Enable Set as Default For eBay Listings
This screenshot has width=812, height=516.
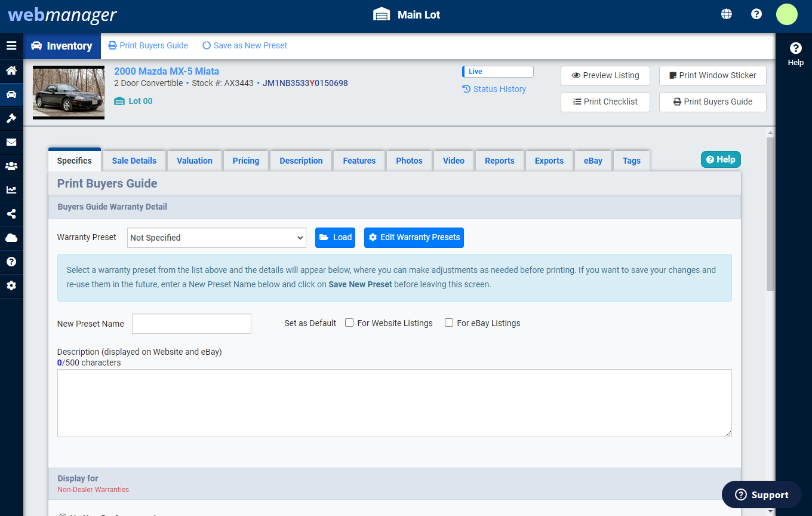point(449,322)
